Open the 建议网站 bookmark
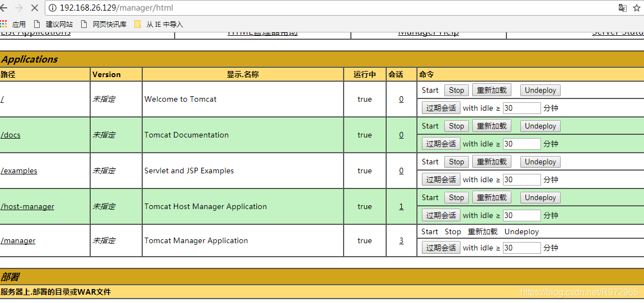 (x=53, y=24)
